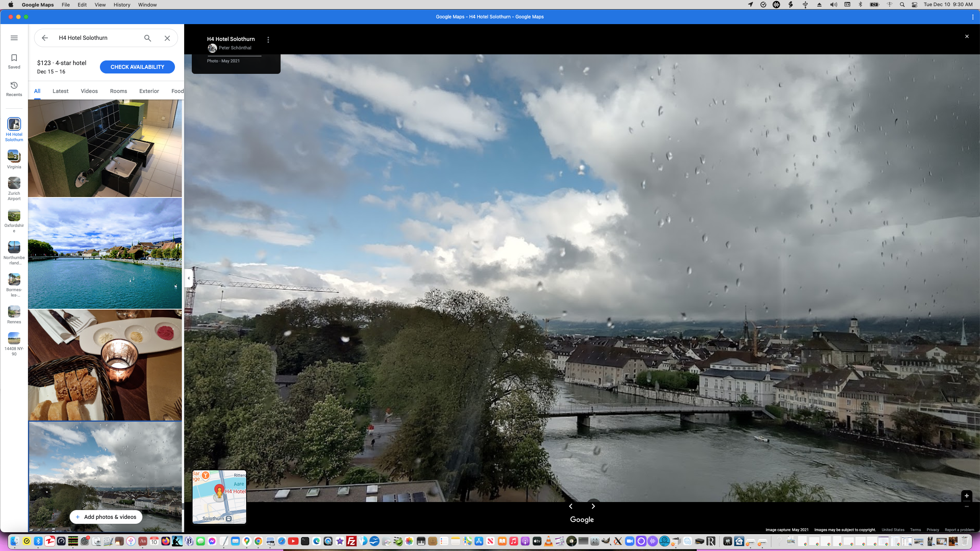Clear the search with X icon
The image size is (980, 551).
tap(167, 38)
